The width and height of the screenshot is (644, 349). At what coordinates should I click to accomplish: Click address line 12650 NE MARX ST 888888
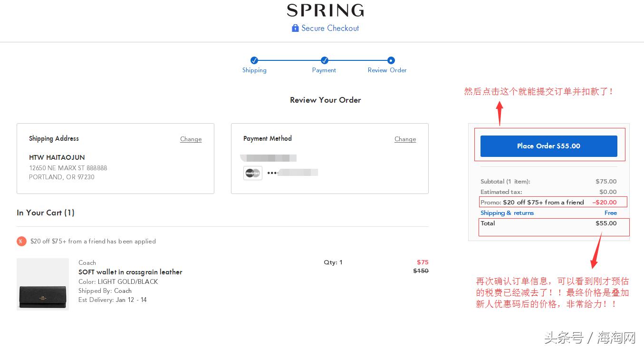(68, 168)
